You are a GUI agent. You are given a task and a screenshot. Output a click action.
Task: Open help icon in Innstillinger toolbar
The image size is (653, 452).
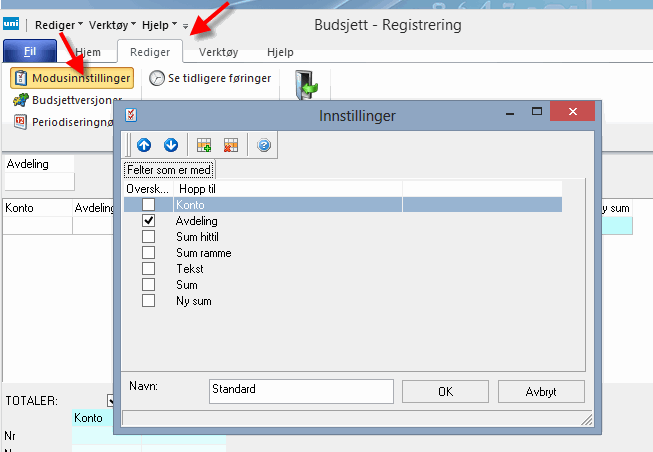tap(264, 145)
